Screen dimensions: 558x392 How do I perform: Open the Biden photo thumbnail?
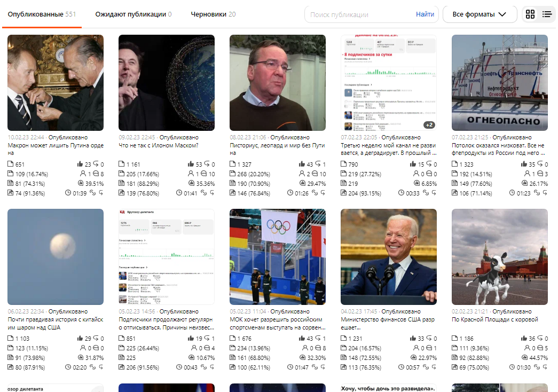pyautogui.click(x=389, y=257)
